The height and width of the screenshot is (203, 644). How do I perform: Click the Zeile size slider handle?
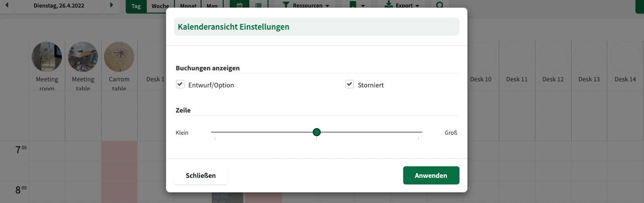(317, 132)
